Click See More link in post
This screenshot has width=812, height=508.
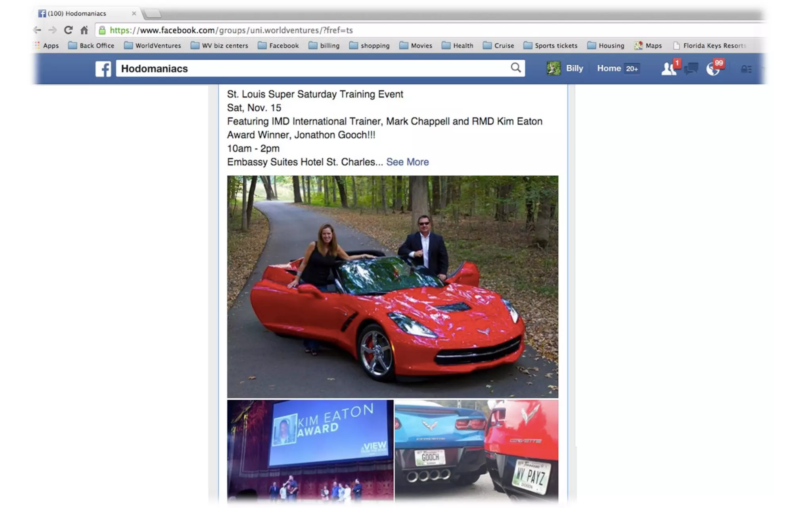pos(407,162)
